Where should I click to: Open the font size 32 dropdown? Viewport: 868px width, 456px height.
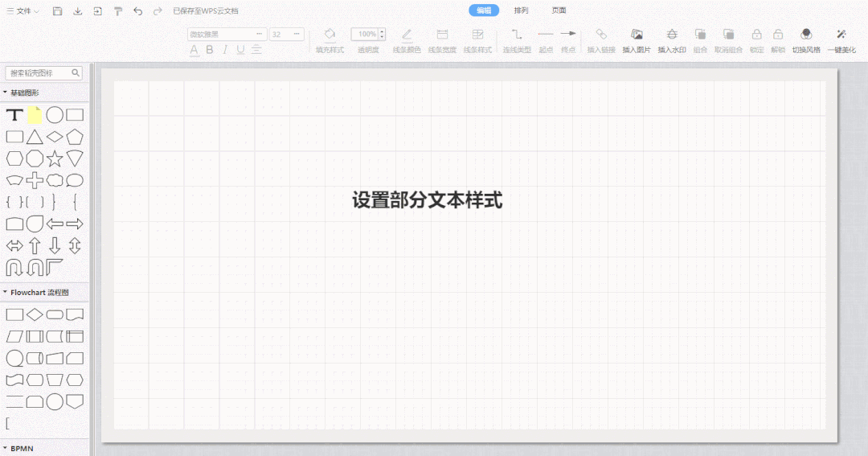(287, 35)
